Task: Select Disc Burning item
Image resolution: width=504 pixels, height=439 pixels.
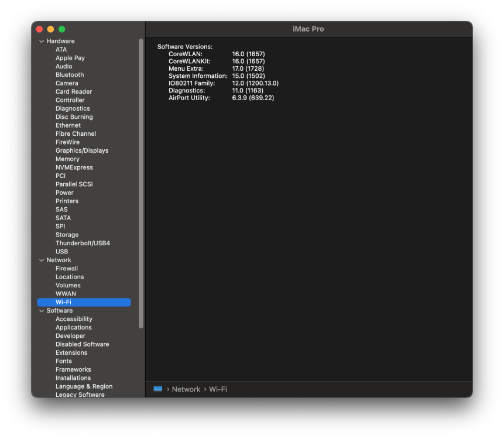Action: pyautogui.click(x=74, y=116)
